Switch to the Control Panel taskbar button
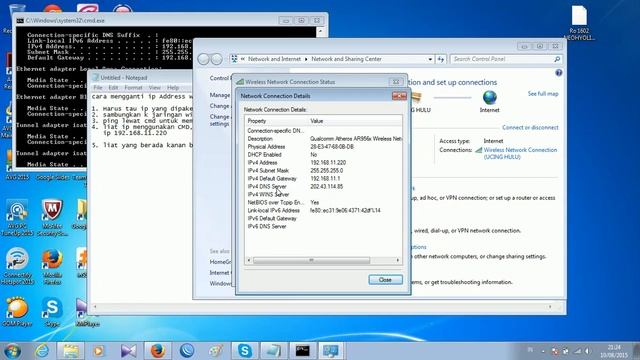Screen dimensions: 640x360 (331, 351)
